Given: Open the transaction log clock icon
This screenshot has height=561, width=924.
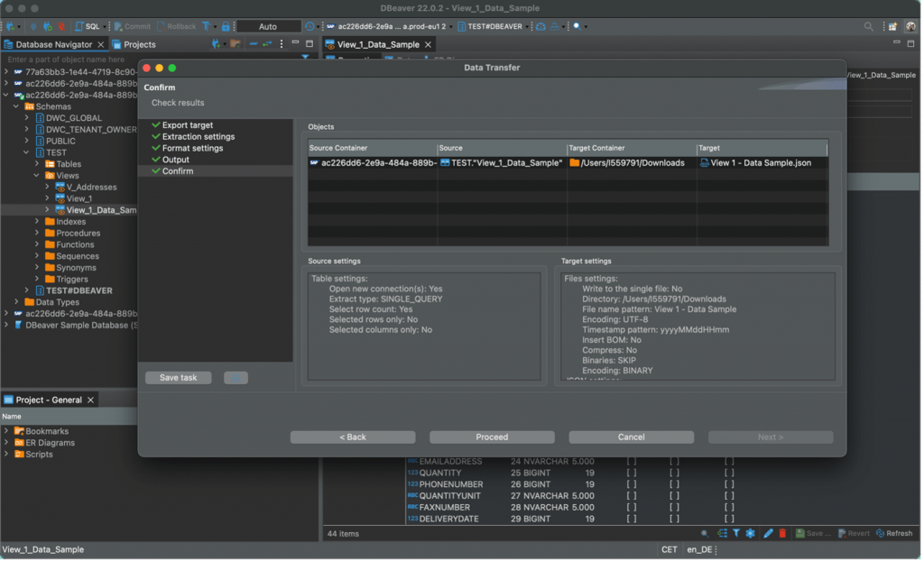Looking at the screenshot, I should coord(310,26).
